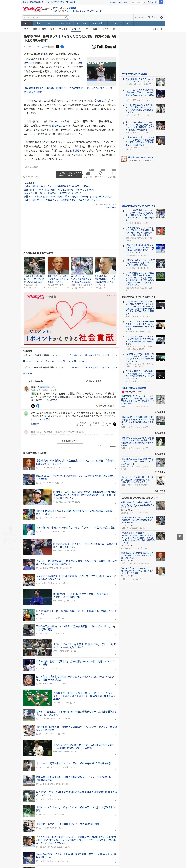Click the blue search button in top bar
This screenshot has height=868, width=186.
coord(161,2)
